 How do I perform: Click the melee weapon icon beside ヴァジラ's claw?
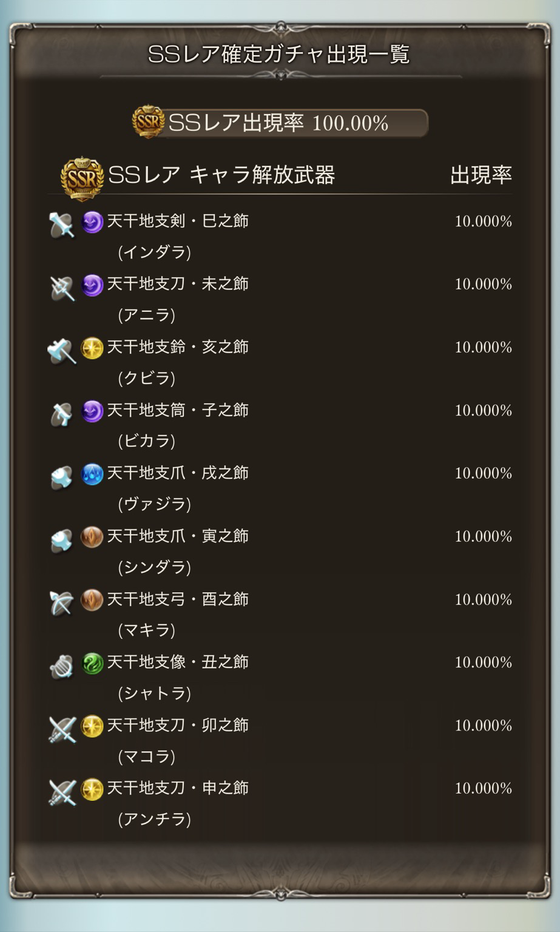[62, 476]
